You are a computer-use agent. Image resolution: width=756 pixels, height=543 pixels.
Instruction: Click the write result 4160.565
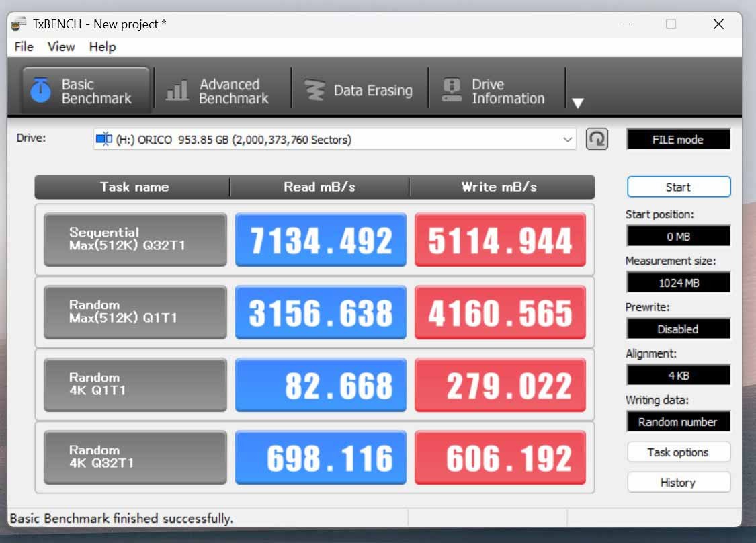point(500,312)
